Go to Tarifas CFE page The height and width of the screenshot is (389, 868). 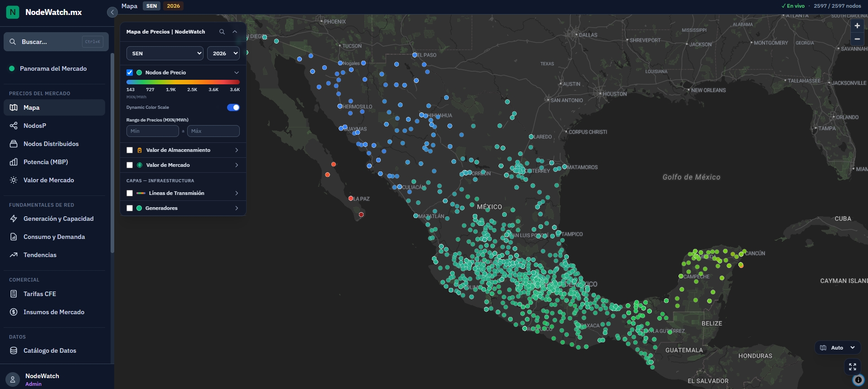(x=54, y=294)
